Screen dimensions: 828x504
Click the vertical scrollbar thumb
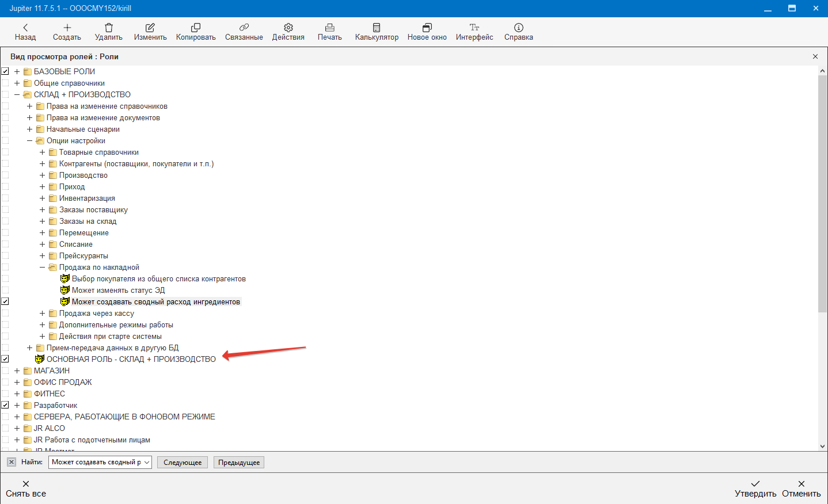click(822, 194)
